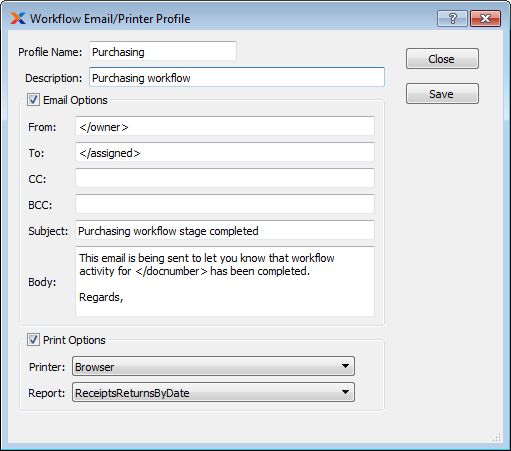Click the xTuple application logo icon
The image size is (511, 451).
pos(18,18)
